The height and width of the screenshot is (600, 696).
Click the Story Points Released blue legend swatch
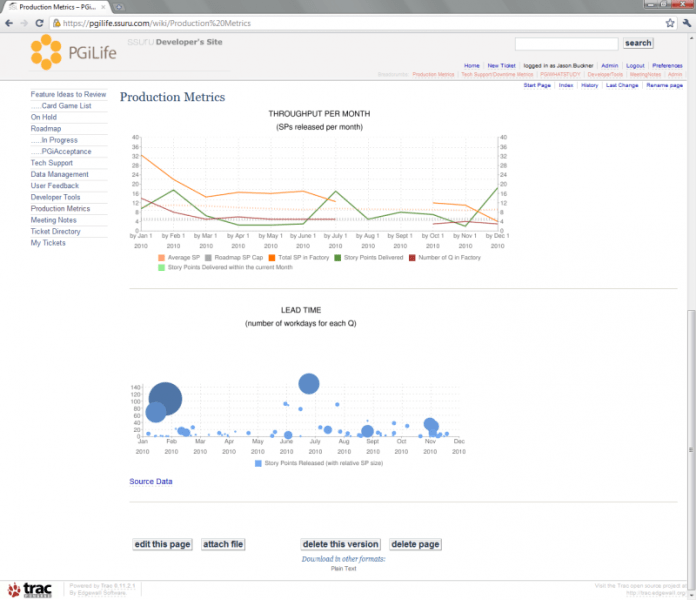258,463
